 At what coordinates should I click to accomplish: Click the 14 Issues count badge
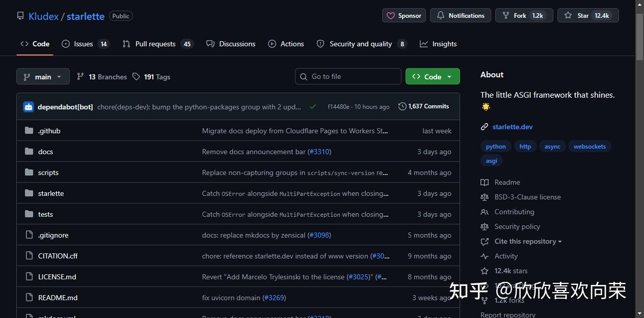103,44
